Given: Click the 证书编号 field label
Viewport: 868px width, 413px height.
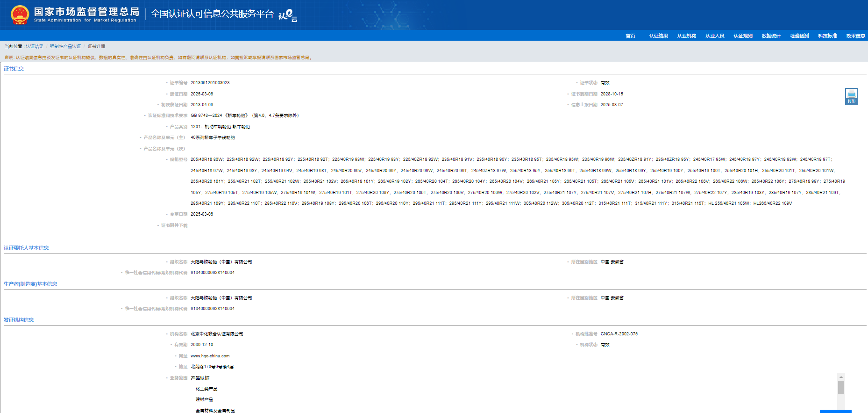Looking at the screenshot, I should pyautogui.click(x=178, y=83).
